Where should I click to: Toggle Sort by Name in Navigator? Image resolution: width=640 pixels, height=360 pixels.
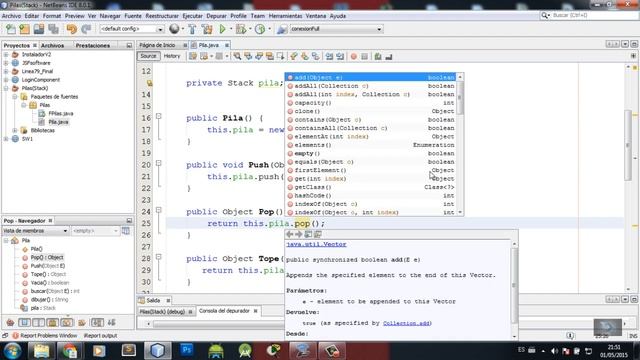pos(97,323)
